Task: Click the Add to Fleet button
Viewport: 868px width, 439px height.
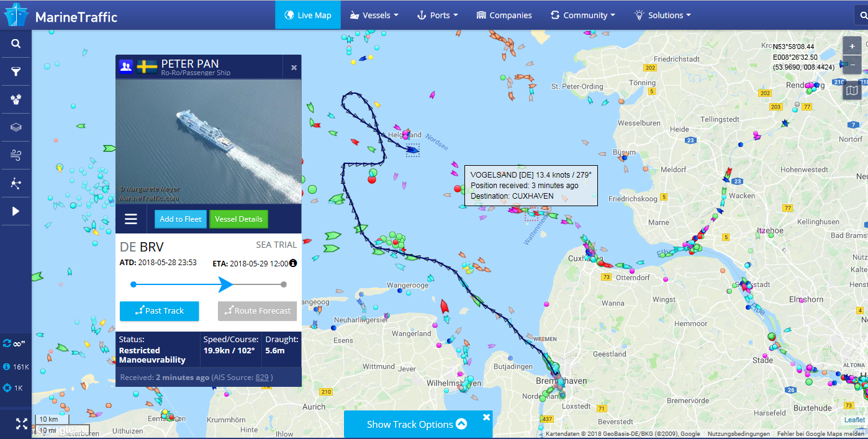Action: 181,219
